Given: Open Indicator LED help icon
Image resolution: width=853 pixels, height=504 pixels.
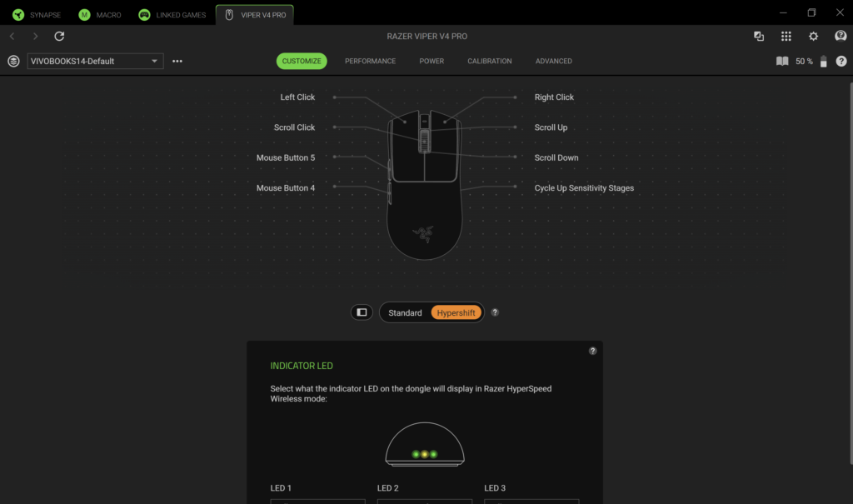Looking at the screenshot, I should pyautogui.click(x=592, y=351).
